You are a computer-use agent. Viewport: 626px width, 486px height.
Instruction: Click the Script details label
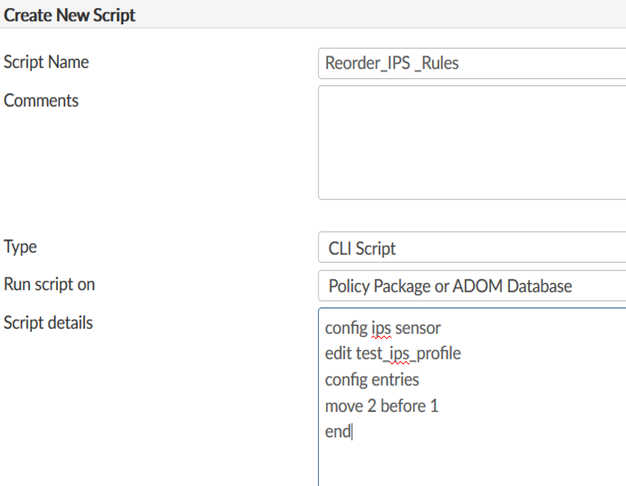click(48, 323)
